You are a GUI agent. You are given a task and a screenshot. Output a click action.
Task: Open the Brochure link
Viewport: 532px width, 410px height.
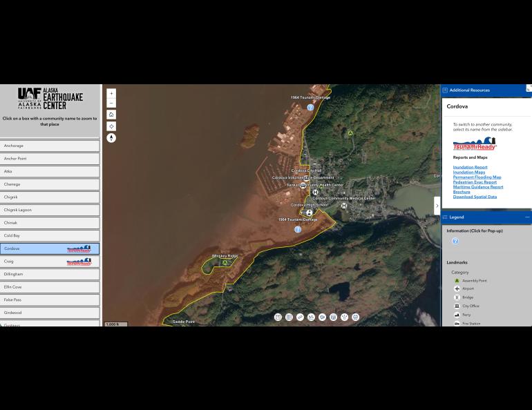tap(462, 192)
